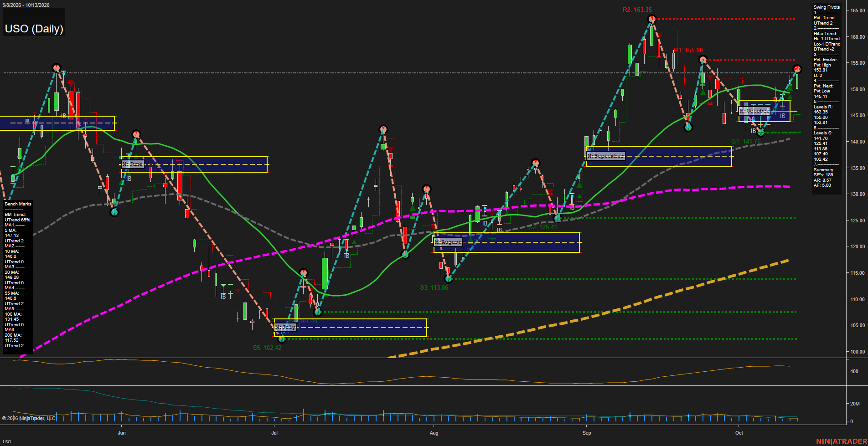Image resolution: width=868 pixels, height=446 pixels.
Task: Click the 20M volume axis label
Action: (855, 404)
